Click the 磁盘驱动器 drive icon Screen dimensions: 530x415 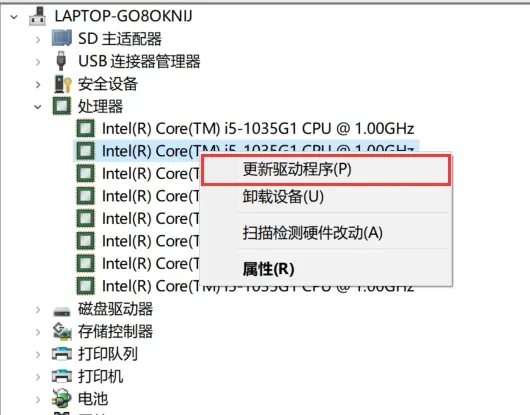click(62, 310)
